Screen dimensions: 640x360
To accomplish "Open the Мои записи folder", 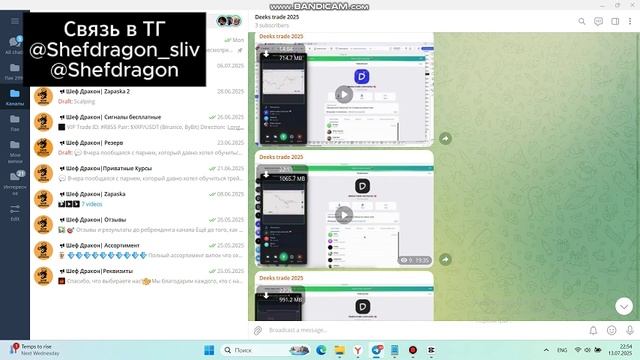I will 15,151.
